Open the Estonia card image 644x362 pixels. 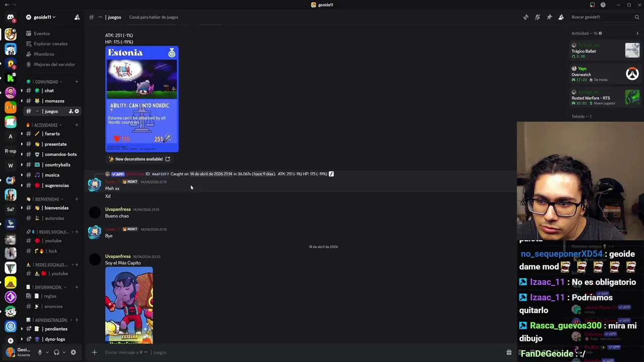(142, 99)
